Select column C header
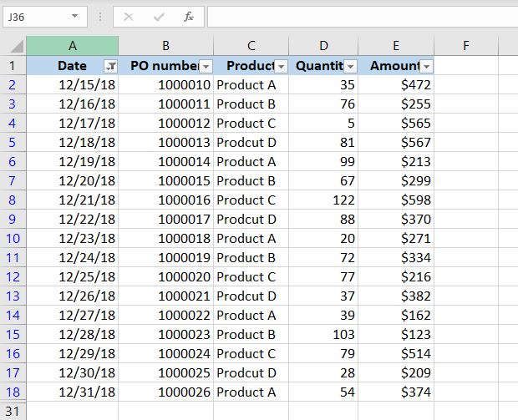 tap(251, 46)
